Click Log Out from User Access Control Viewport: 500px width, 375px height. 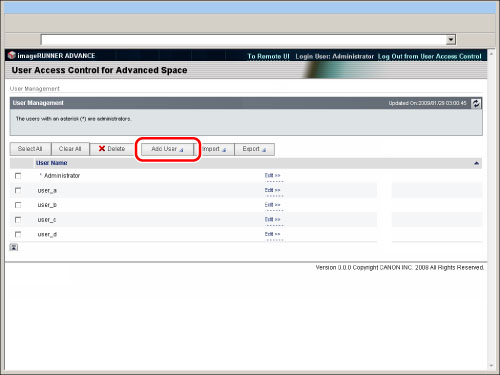(x=430, y=56)
